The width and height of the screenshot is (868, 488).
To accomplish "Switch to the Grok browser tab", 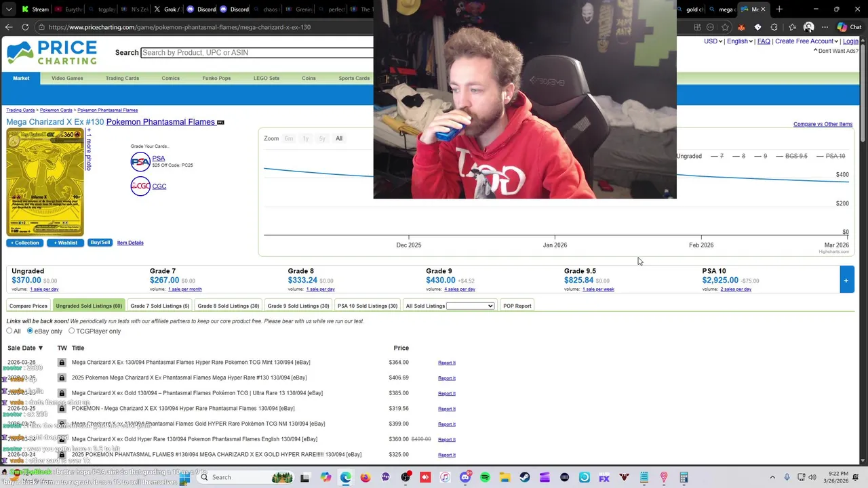I will [x=166, y=9].
